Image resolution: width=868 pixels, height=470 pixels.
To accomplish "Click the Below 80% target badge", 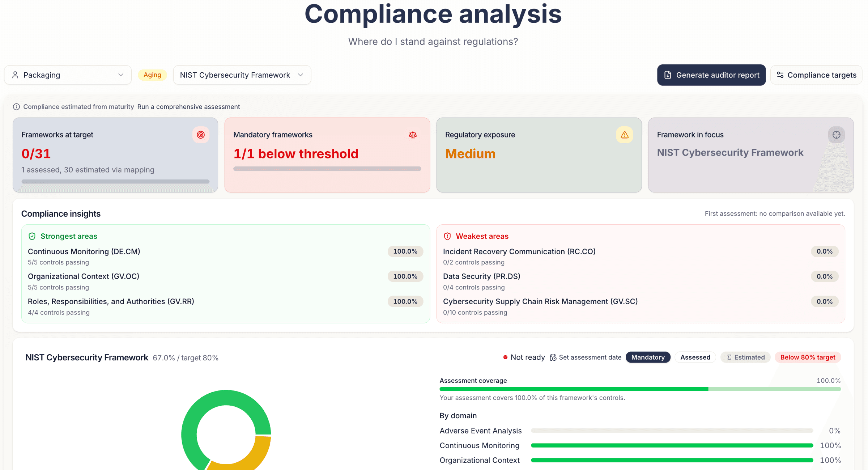I will [x=808, y=357].
